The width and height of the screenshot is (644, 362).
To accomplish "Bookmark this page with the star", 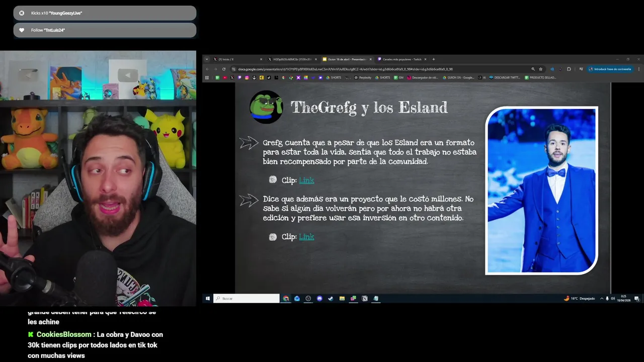I will pos(541,69).
